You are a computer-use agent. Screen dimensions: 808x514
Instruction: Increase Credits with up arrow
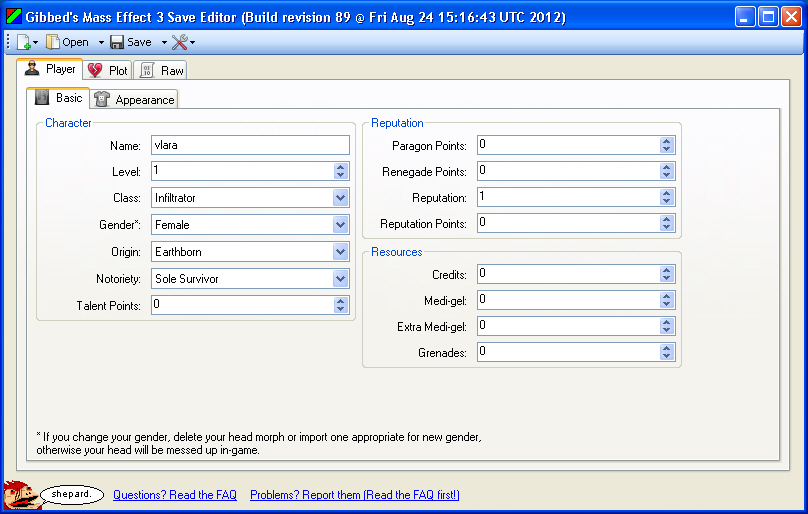click(x=667, y=270)
